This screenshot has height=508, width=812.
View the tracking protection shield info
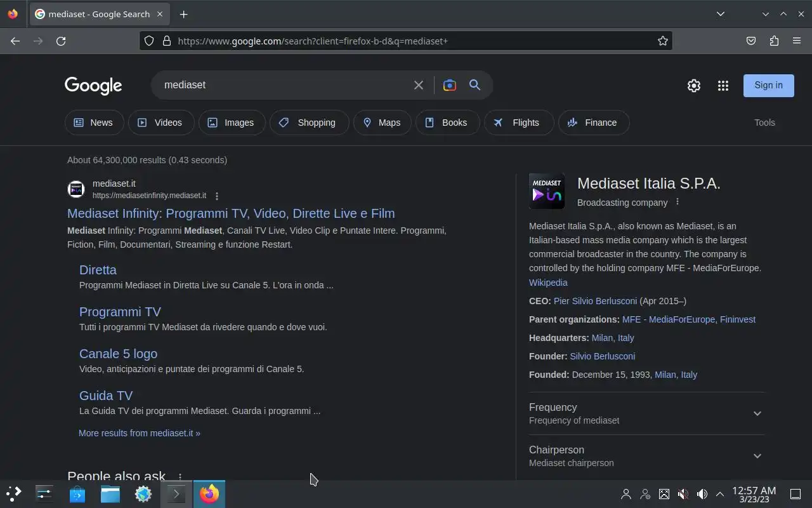pyautogui.click(x=149, y=41)
